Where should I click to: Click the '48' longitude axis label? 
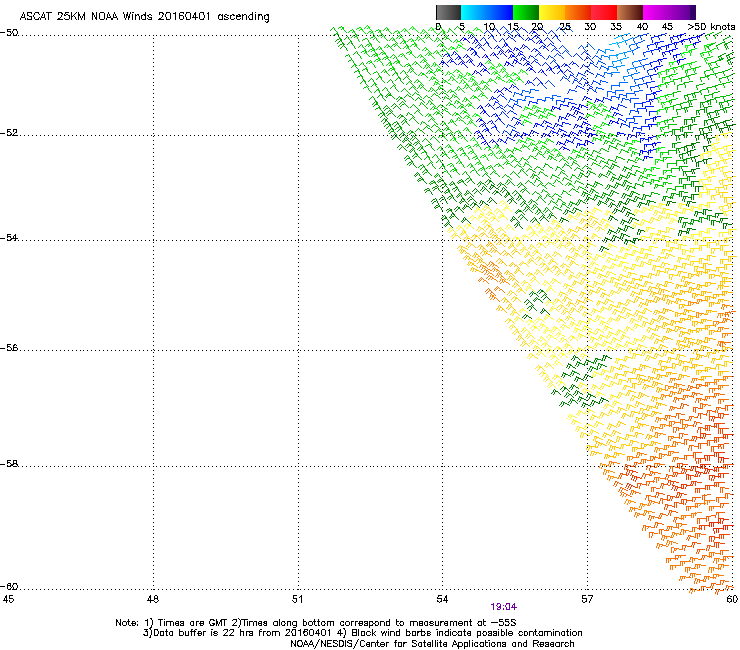[153, 599]
